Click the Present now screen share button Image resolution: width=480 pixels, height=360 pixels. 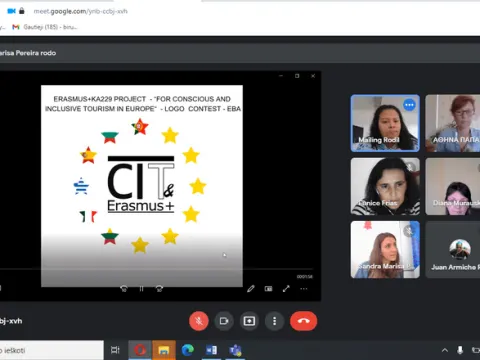coord(249,321)
